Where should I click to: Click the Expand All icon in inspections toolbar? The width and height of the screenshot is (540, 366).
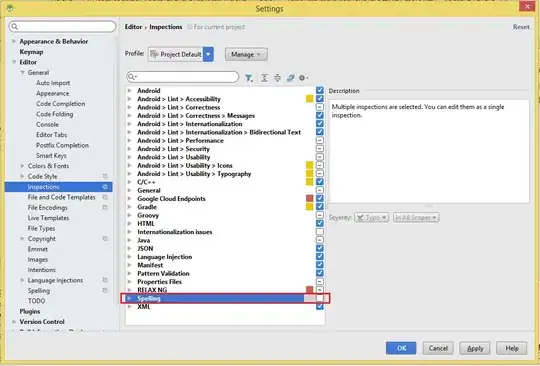pyautogui.click(x=264, y=78)
